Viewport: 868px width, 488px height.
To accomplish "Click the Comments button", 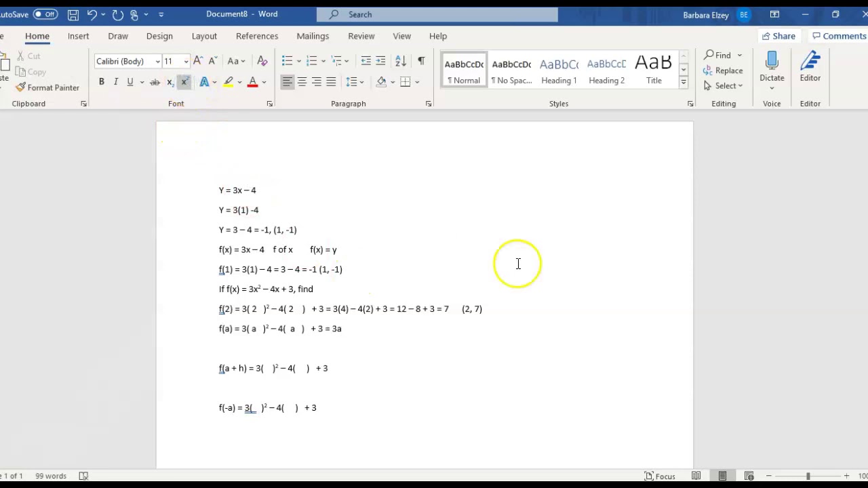I will (839, 36).
